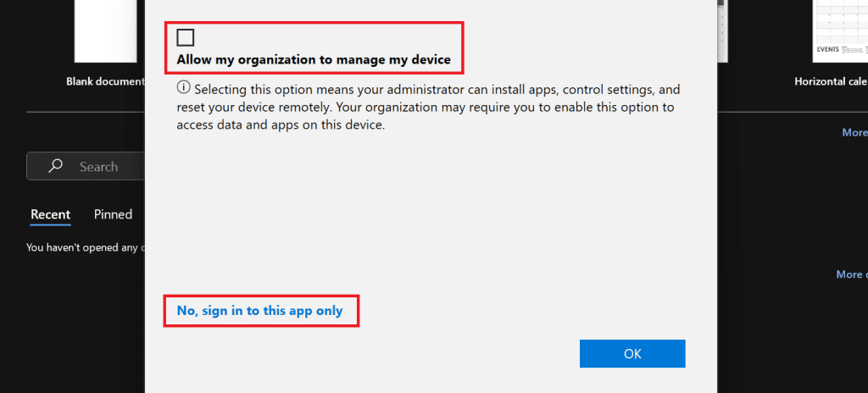Click the 'More' link under the templates

tap(854, 133)
